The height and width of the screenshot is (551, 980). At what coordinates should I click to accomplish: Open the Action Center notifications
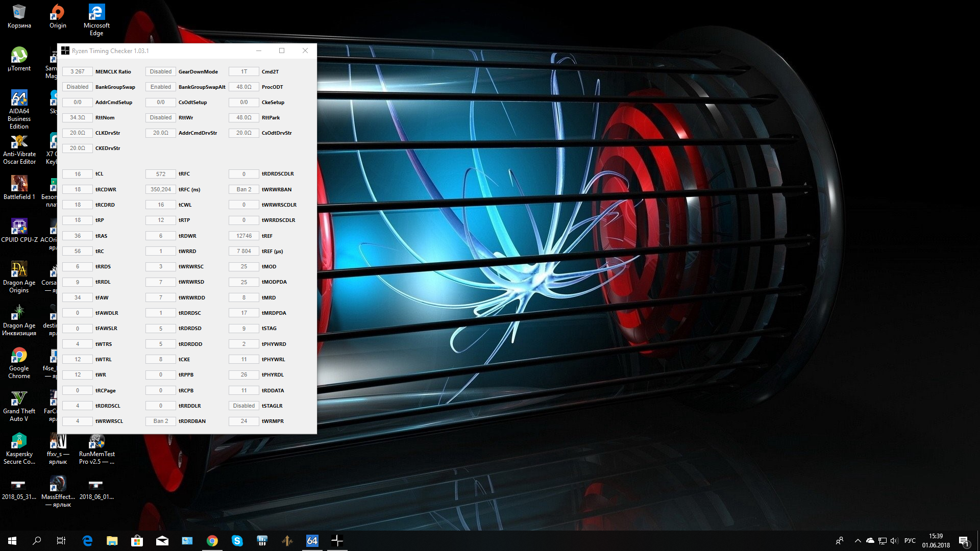point(964,541)
